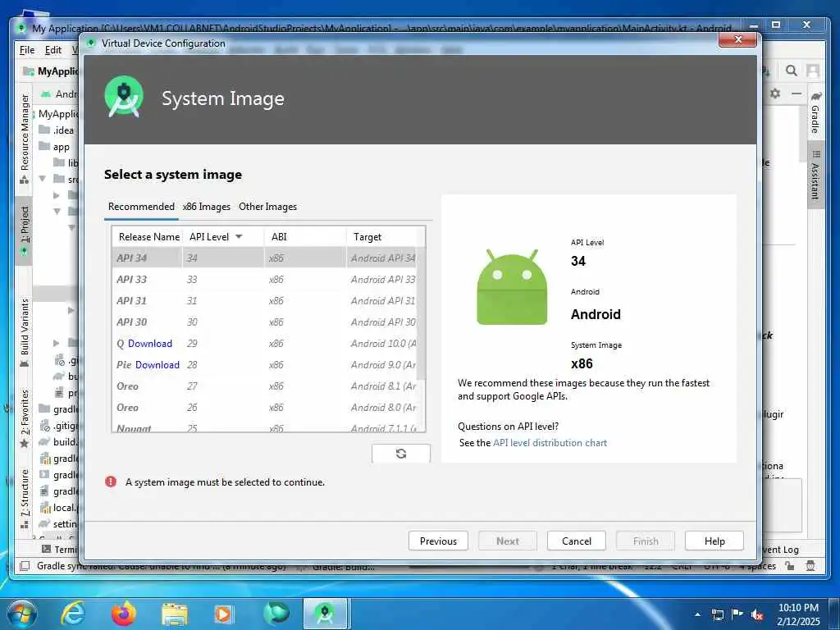Select the Oreo API 26 row
This screenshot has height=630, width=840.
click(265, 408)
